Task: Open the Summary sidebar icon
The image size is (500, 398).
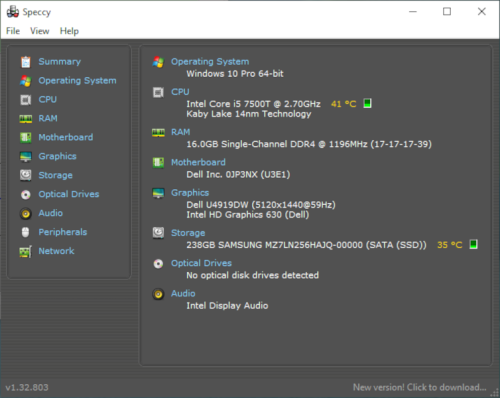Action: [26, 62]
